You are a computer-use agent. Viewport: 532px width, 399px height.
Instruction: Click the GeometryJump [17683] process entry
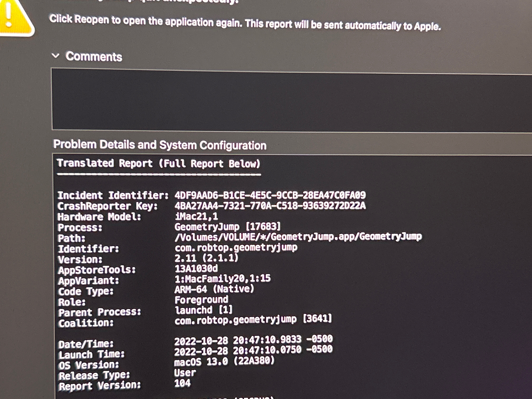[x=227, y=227]
